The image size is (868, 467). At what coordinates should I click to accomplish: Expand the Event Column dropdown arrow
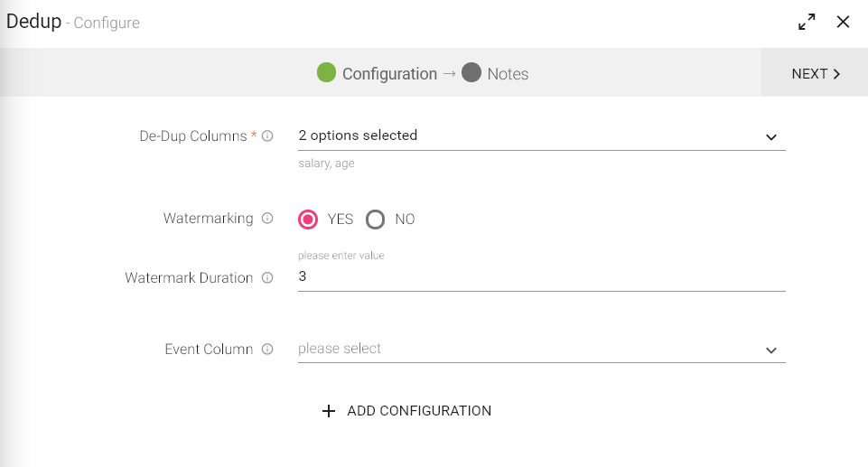770,350
